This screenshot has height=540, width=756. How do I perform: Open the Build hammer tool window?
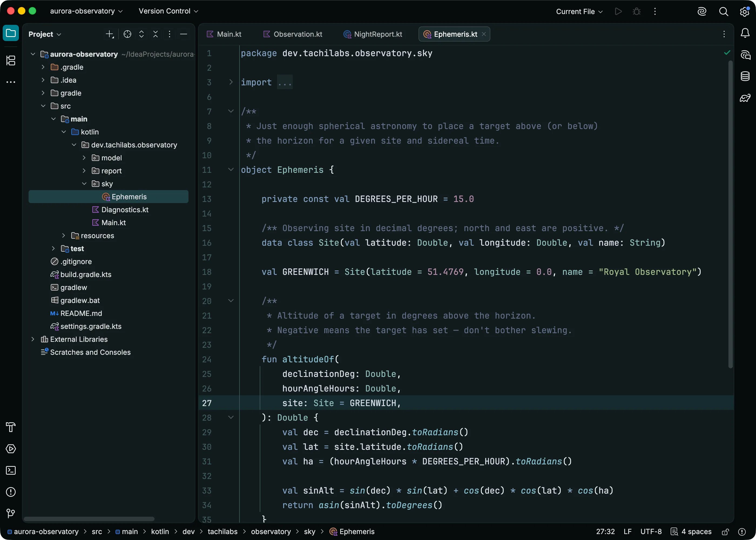11,427
